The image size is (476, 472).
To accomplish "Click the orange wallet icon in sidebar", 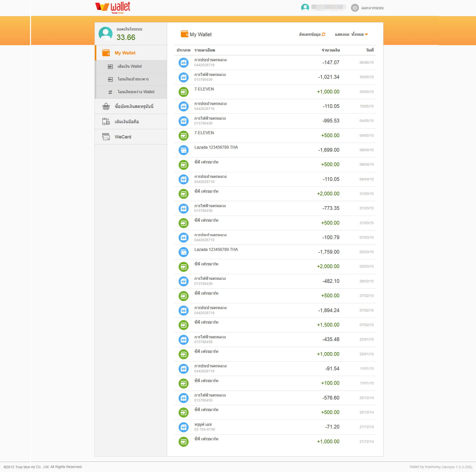I will pos(106,53).
